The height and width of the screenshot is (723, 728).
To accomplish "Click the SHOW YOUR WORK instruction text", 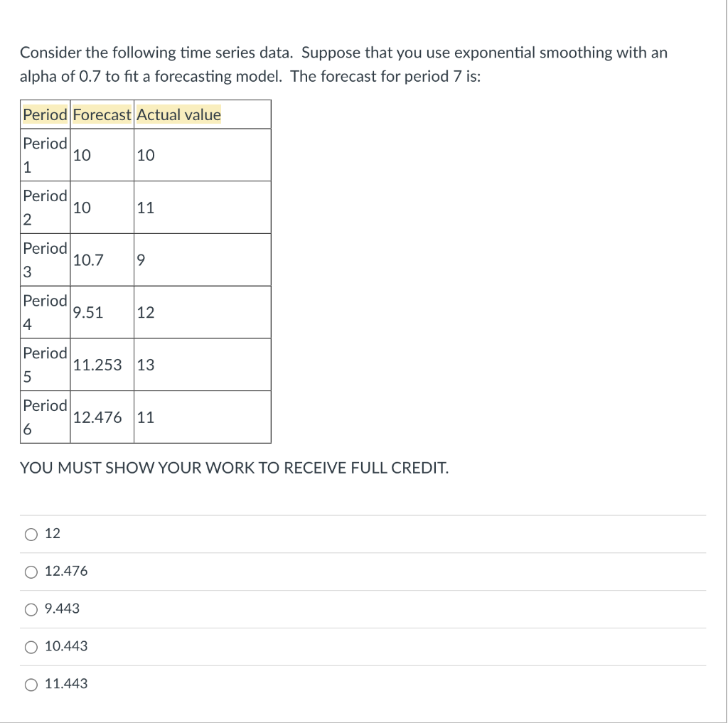I will pyautogui.click(x=234, y=467).
